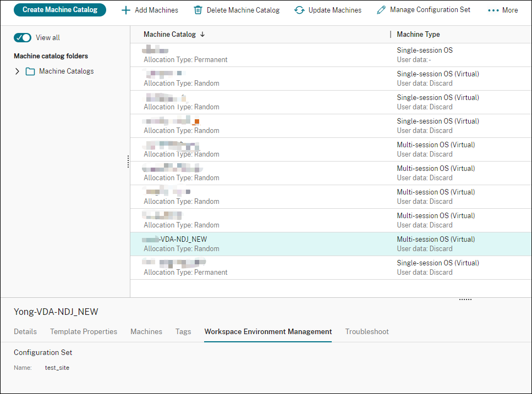Select the Manage Configuration Set label
This screenshot has height=394, width=532.
coord(430,10)
